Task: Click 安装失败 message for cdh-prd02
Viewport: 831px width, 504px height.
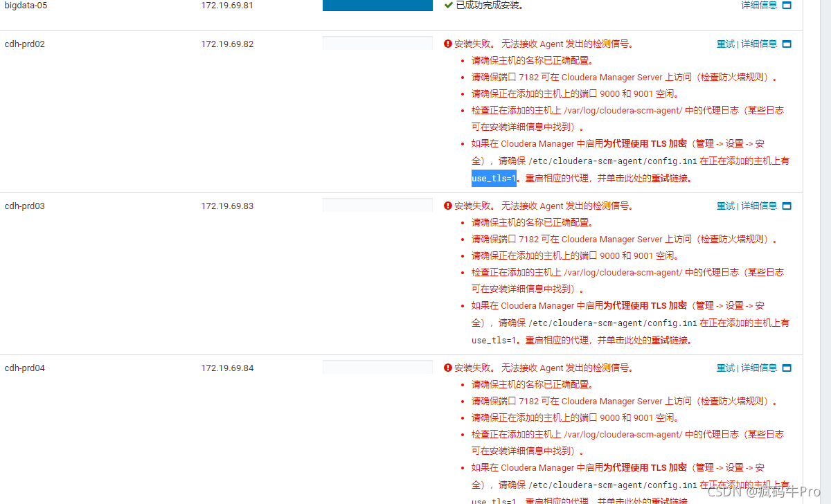Action: (544, 44)
